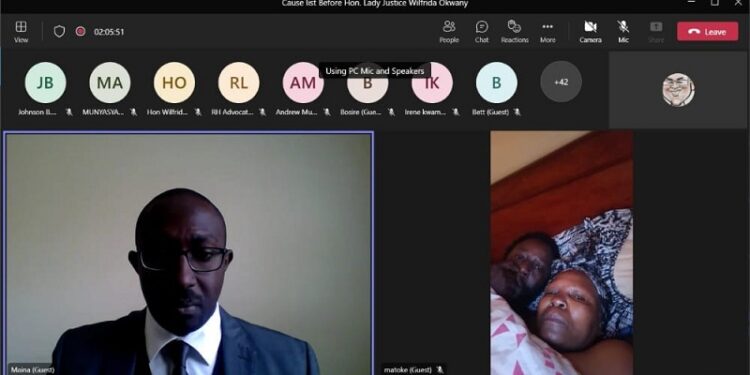Click the muted mic icon beside Bett (Guest)
Viewport: 750px width, 375px height.
pyautogui.click(x=517, y=112)
